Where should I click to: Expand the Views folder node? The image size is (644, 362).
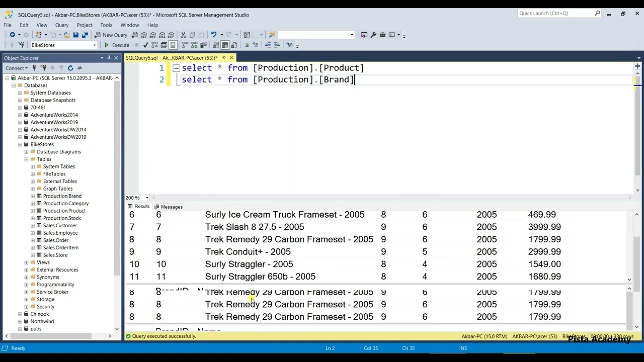(x=26, y=262)
